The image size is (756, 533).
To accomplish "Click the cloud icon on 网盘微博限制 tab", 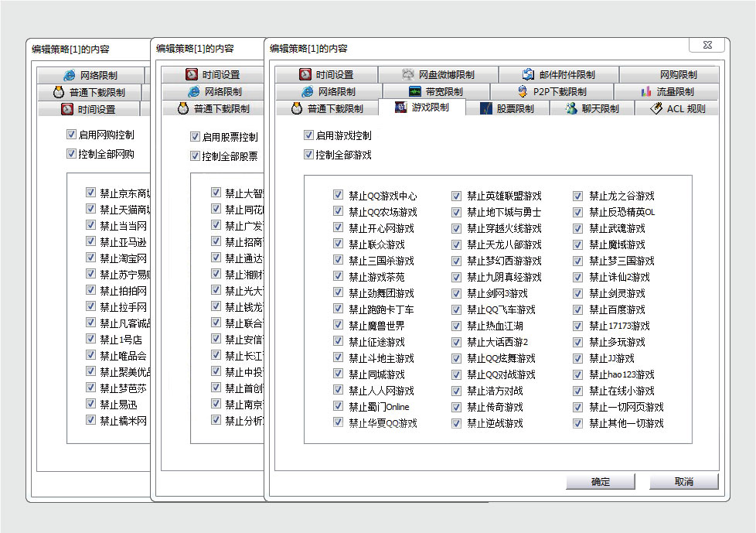I will (408, 75).
